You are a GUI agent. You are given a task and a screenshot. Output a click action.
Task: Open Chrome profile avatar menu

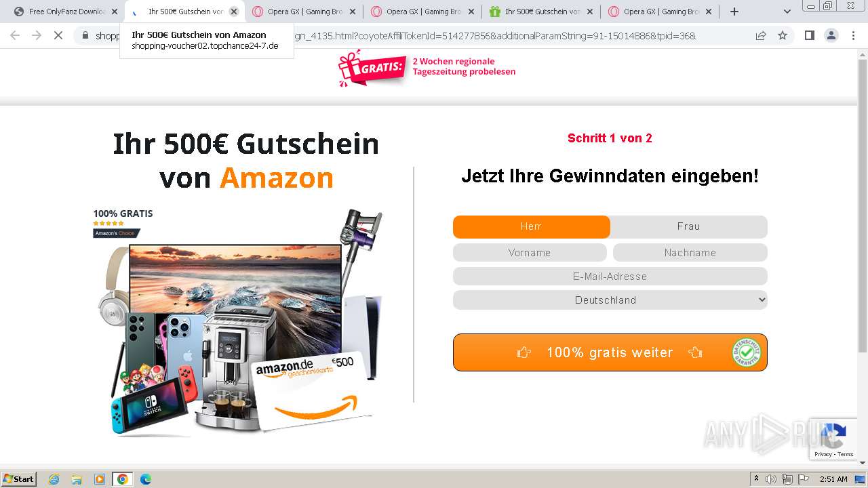[x=831, y=35]
